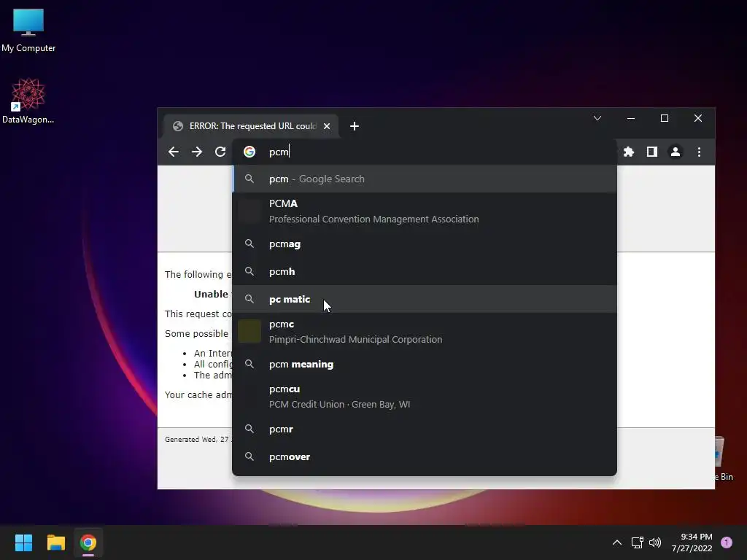Select the 'pc matic' suggestion
Viewport: 747px width, 560px height.
(x=425, y=299)
